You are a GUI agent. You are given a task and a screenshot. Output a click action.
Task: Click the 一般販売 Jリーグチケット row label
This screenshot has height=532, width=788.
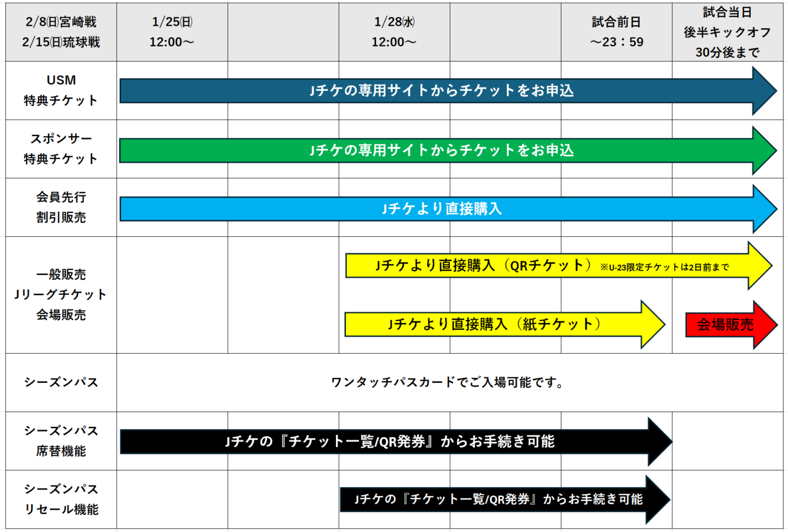click(61, 295)
